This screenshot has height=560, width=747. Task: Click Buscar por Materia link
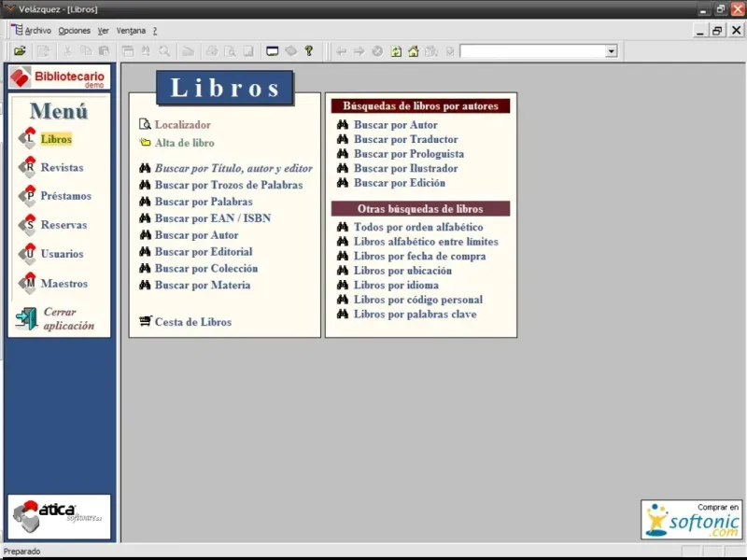tap(203, 285)
